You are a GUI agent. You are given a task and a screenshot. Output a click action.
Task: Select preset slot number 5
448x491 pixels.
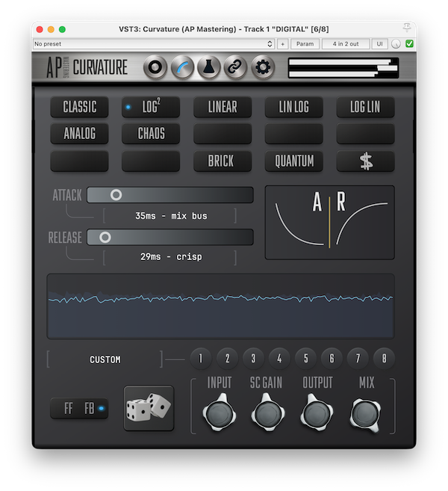pos(305,359)
